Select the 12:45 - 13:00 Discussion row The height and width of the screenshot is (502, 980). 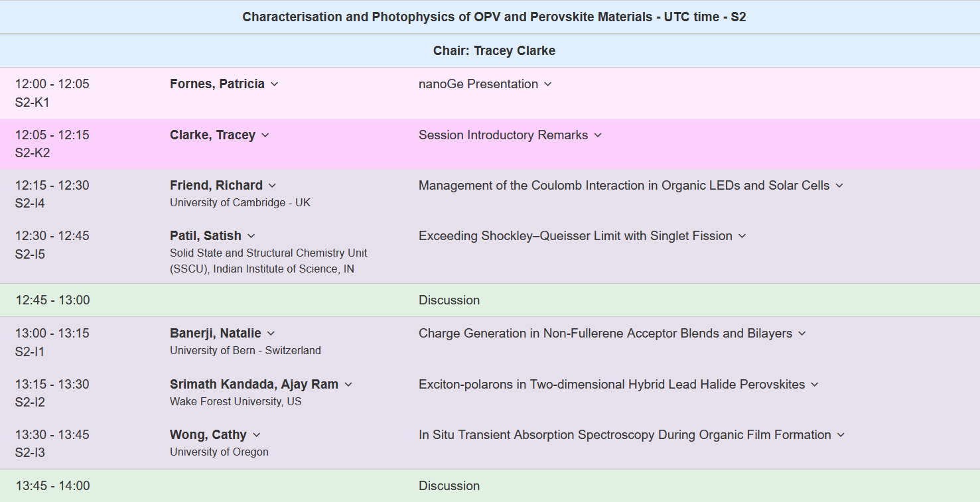(x=490, y=300)
